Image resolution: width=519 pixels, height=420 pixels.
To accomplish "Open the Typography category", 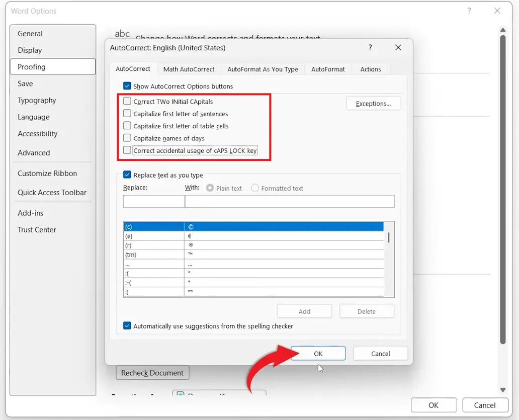I will pos(53,100).
